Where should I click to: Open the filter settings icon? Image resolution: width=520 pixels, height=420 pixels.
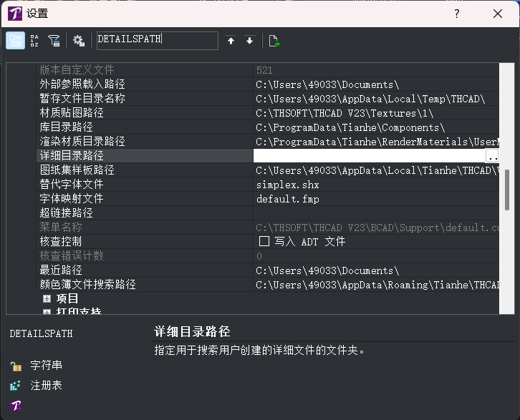(54, 40)
